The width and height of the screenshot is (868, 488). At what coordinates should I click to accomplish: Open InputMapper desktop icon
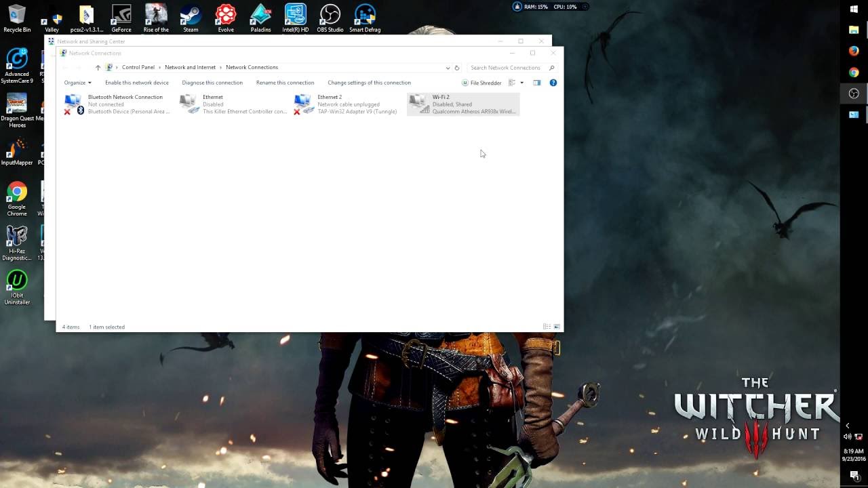tap(17, 152)
